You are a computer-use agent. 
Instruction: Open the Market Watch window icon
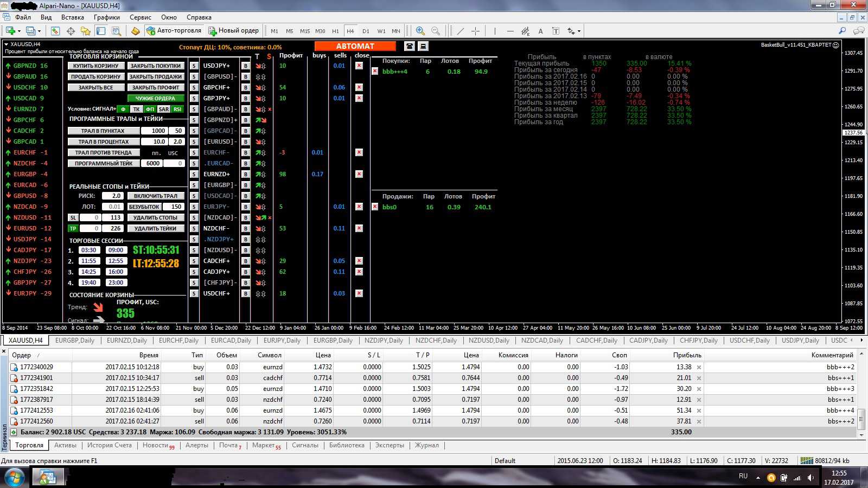click(55, 31)
